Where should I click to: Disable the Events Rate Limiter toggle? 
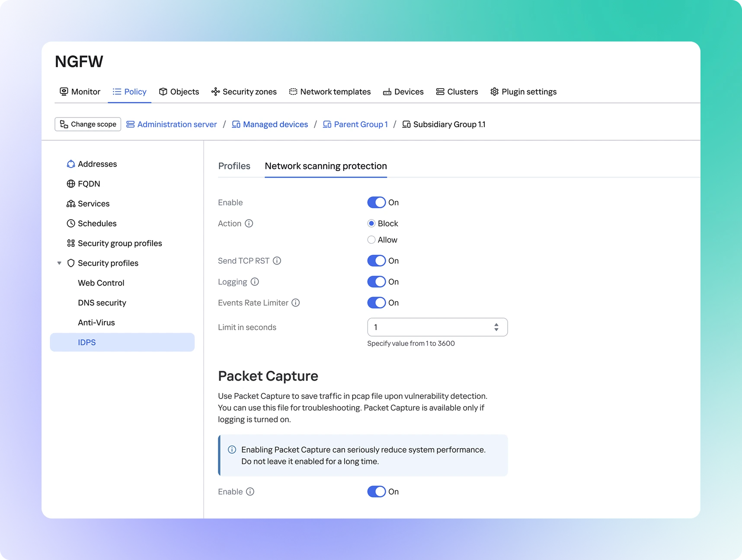point(376,303)
